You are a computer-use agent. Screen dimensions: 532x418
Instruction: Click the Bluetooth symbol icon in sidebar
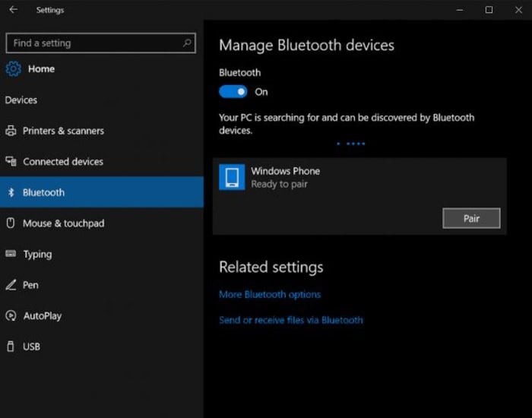pyautogui.click(x=11, y=192)
